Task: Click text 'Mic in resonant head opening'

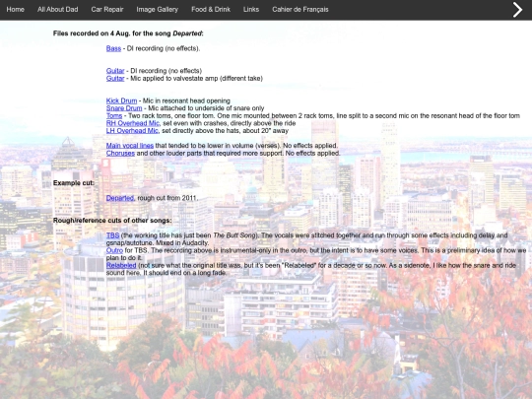Action: coord(186,100)
